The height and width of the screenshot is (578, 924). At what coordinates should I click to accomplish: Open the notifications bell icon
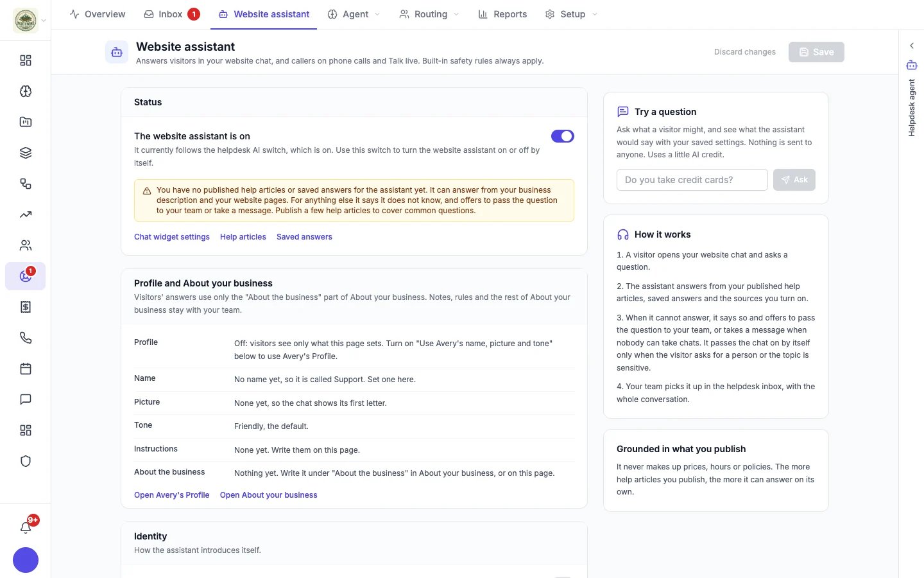tap(26, 527)
